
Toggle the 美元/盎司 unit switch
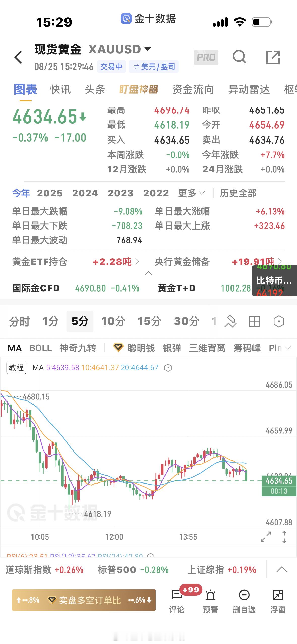(154, 67)
